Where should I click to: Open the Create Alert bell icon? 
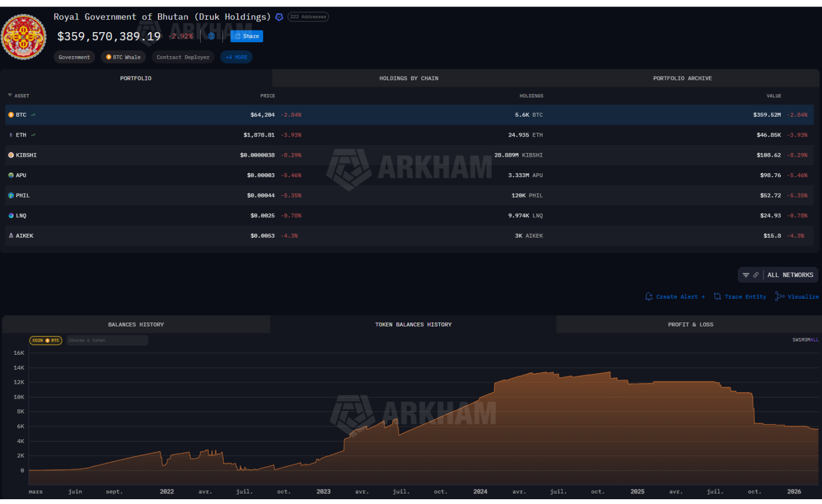point(649,296)
